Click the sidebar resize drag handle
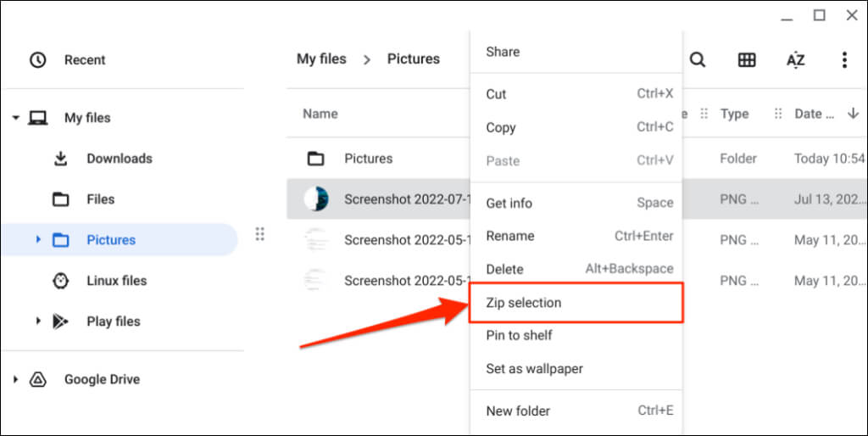This screenshot has height=436, width=868. click(x=260, y=233)
